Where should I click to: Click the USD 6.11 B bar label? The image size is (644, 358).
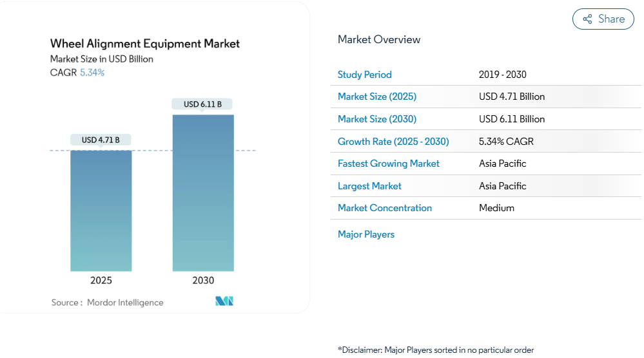coord(202,104)
